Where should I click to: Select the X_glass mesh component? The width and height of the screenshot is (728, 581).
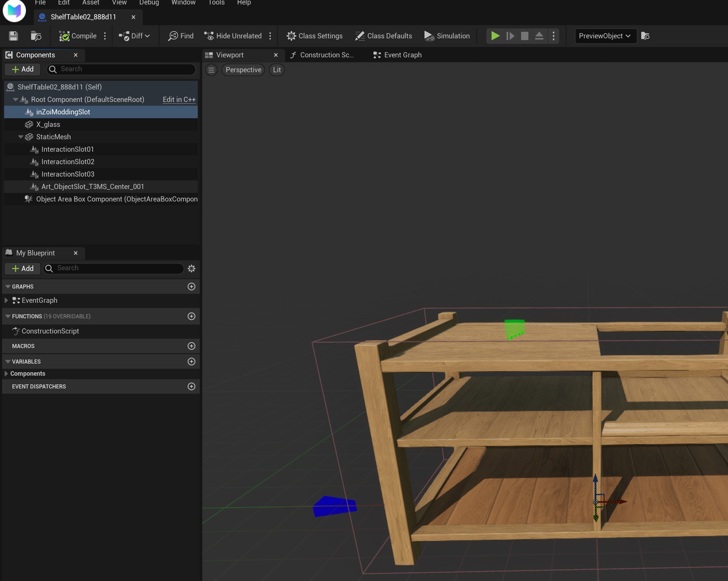tap(101, 124)
